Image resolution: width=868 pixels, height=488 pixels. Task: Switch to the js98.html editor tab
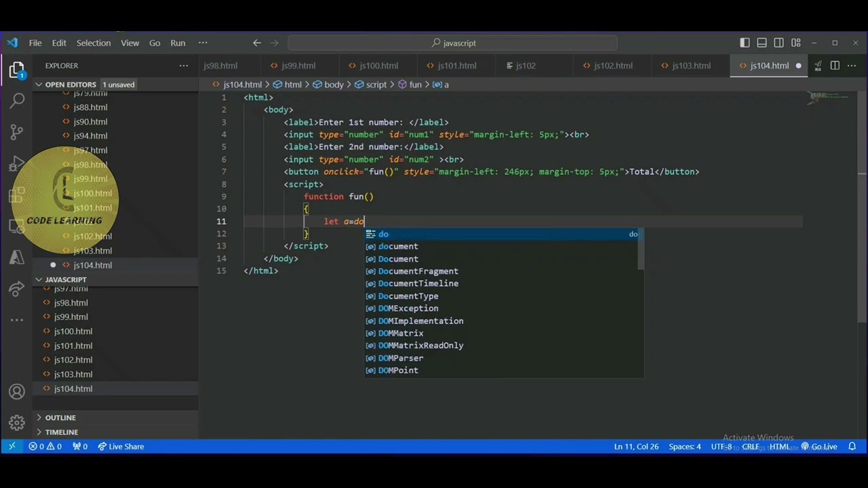point(220,66)
